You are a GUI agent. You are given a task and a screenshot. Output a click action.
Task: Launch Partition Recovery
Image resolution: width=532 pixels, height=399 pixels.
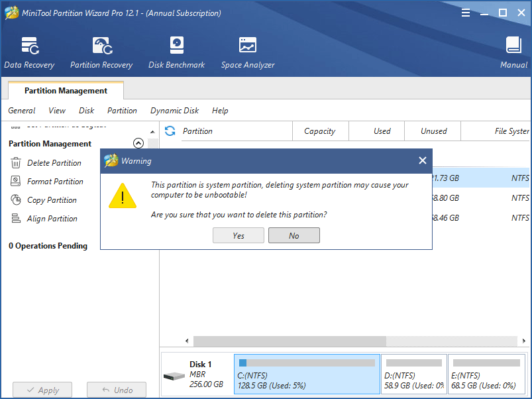pyautogui.click(x=101, y=52)
